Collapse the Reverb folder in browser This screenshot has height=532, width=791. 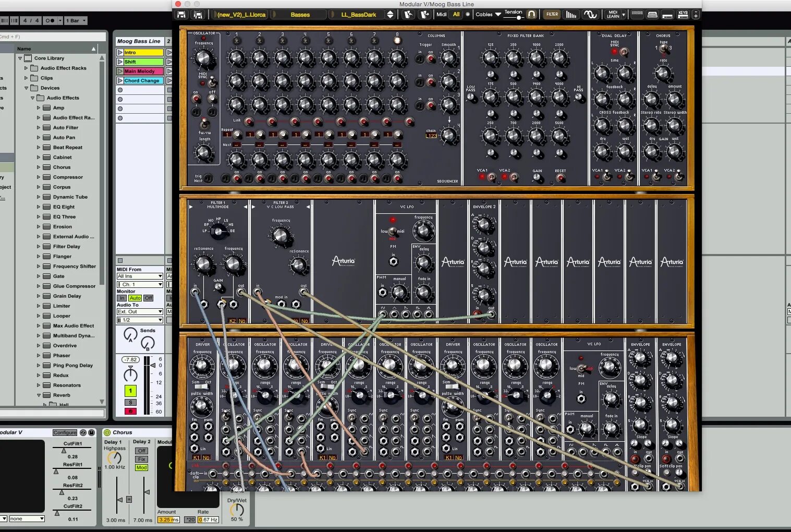point(38,395)
